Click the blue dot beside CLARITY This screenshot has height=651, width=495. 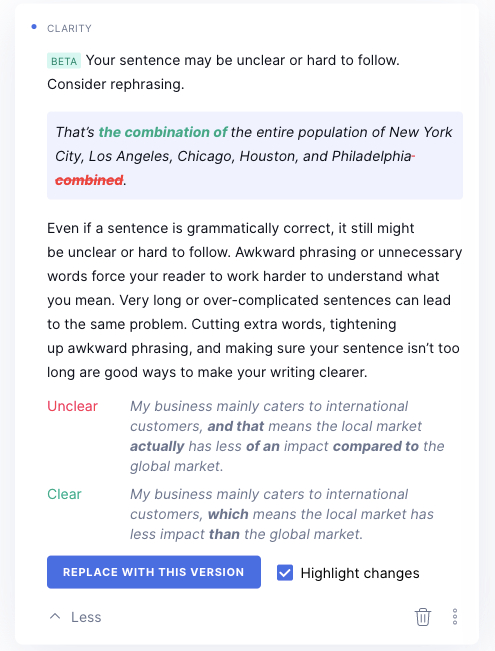pos(34,27)
